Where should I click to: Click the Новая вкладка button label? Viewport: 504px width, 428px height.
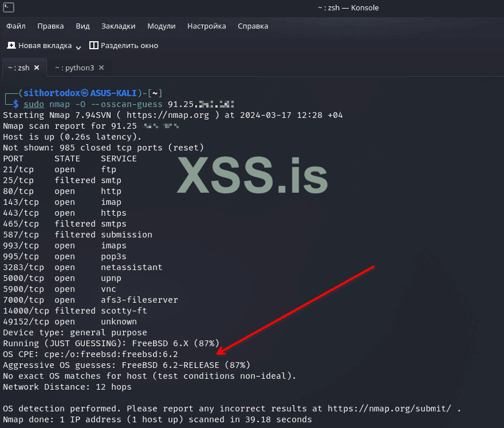45,46
